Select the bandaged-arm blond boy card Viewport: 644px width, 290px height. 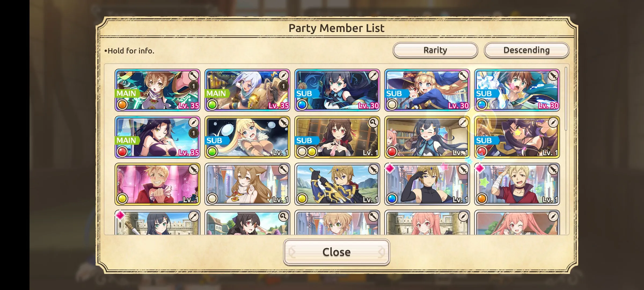click(517, 184)
